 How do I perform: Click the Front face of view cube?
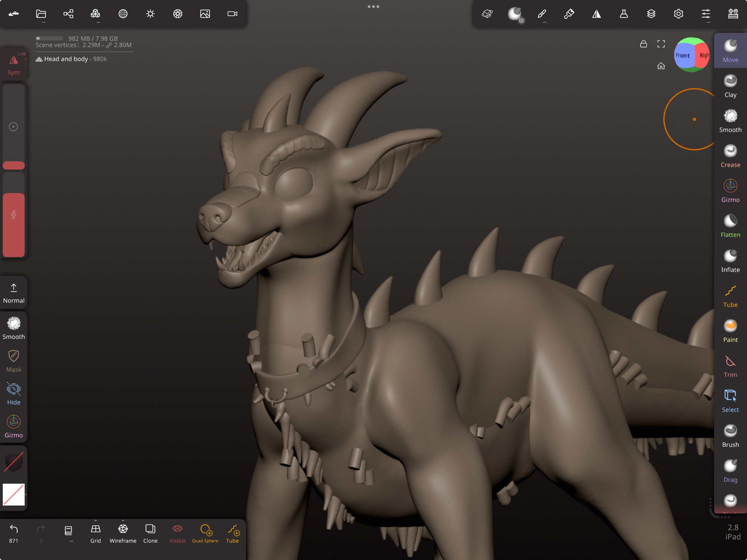[x=682, y=55]
